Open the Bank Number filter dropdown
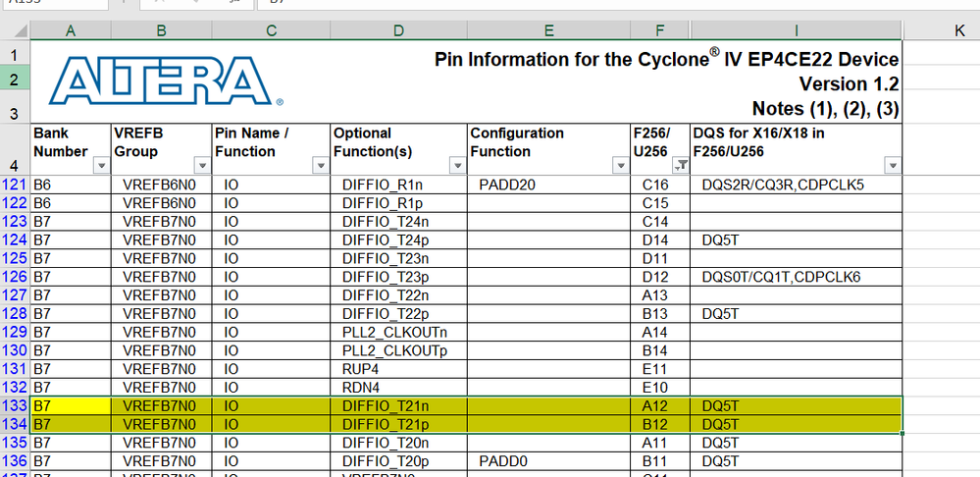The width and height of the screenshot is (980, 477). click(101, 166)
